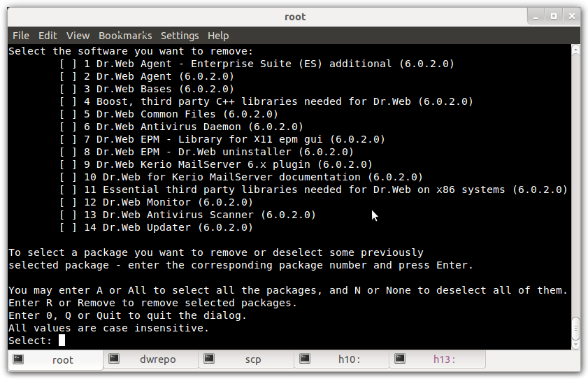Click line 'Enter 0, Q or Quit to quit the dialog.'
588x379 pixels.
pos(127,315)
